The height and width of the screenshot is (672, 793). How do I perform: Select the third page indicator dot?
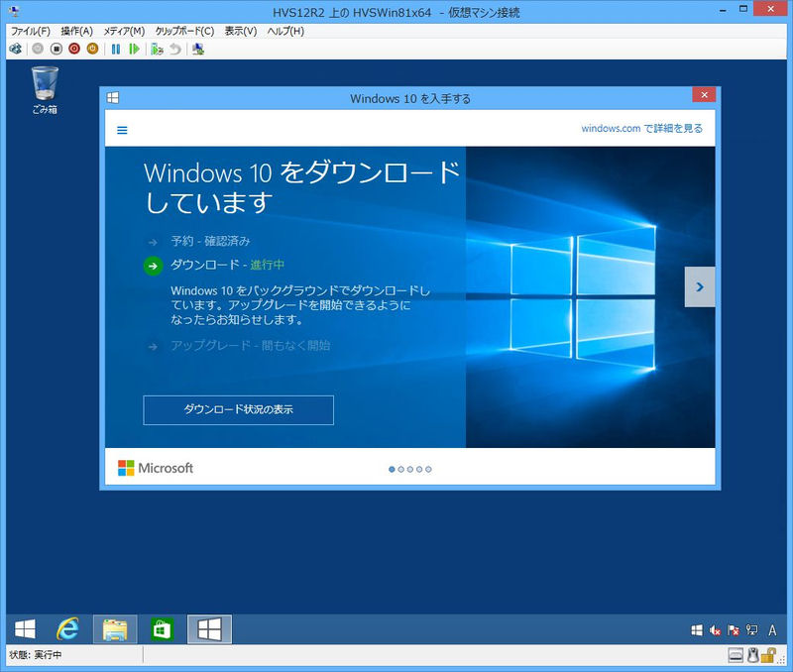click(410, 469)
